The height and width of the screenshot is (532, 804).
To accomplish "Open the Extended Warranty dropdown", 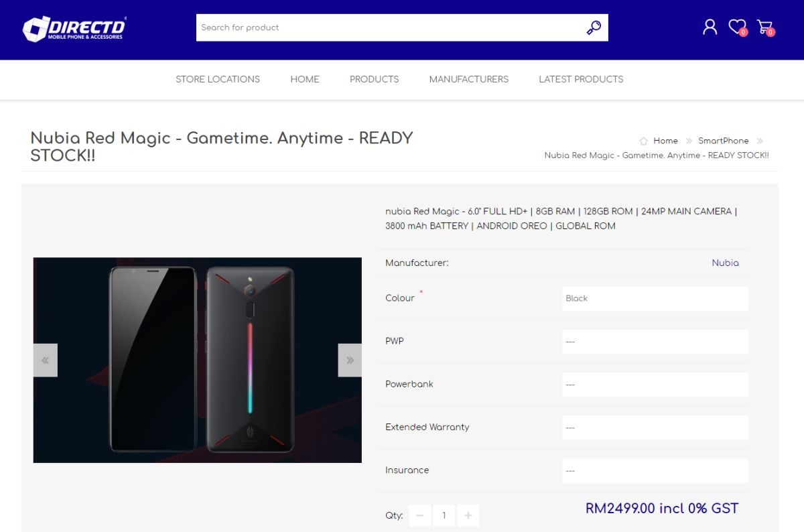I will point(655,427).
